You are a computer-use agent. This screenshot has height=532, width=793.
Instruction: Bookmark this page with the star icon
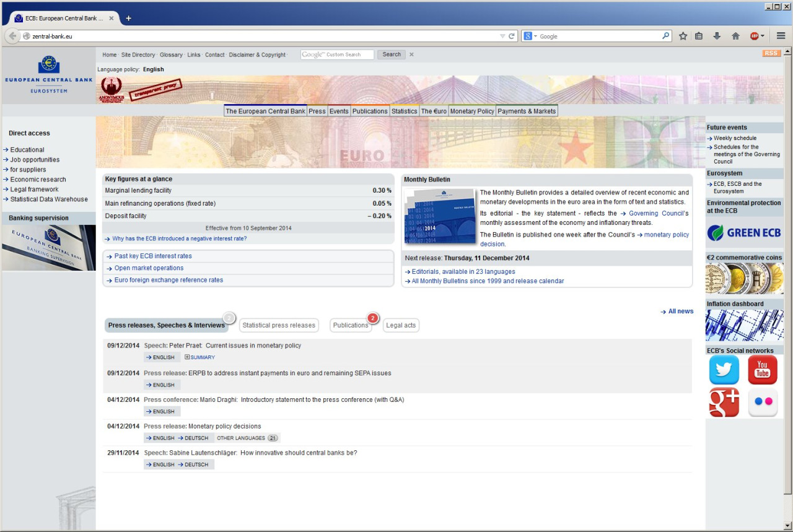tap(683, 36)
